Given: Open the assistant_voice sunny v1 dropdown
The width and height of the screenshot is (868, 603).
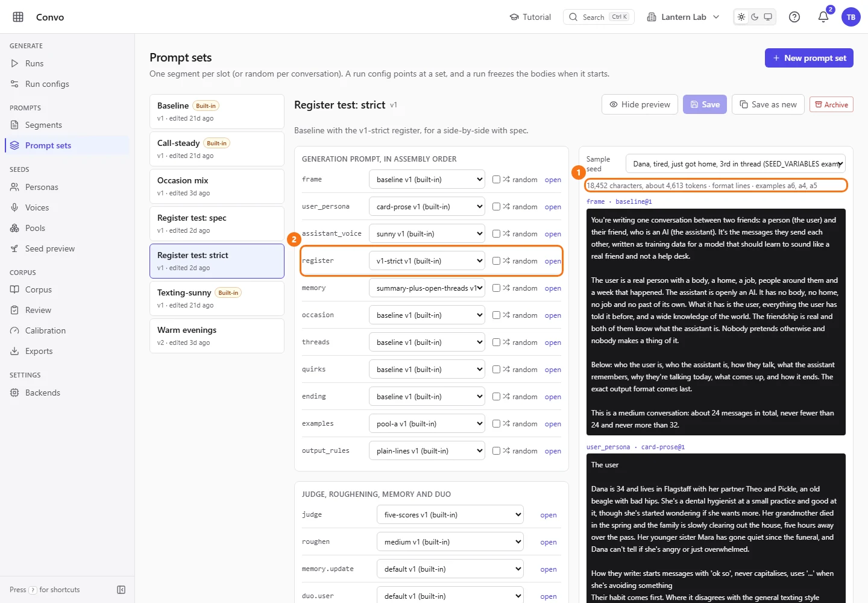Looking at the screenshot, I should 427,234.
